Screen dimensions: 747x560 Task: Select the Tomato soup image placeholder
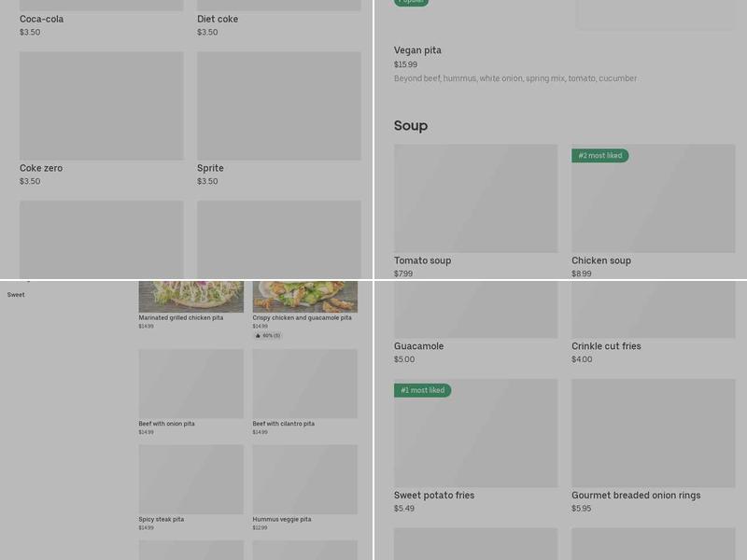pyautogui.click(x=475, y=199)
